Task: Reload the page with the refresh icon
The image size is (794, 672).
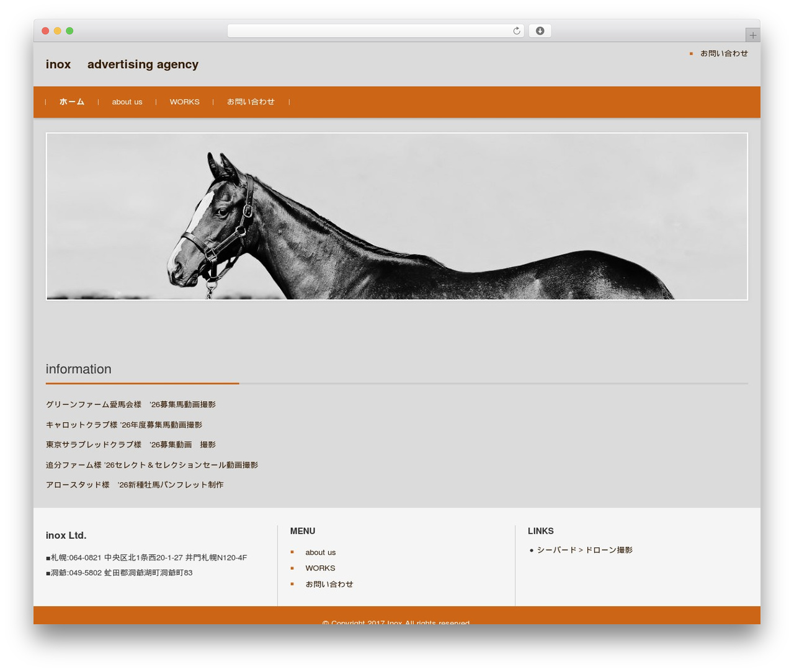Action: pos(516,31)
